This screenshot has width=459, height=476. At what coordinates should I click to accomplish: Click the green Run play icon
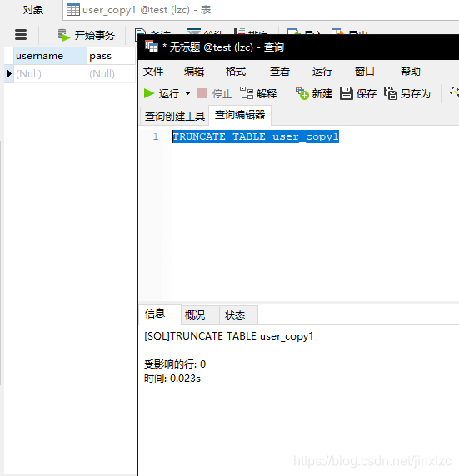[x=149, y=93]
